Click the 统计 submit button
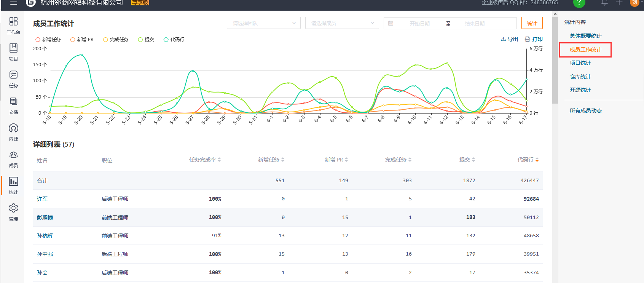 532,23
